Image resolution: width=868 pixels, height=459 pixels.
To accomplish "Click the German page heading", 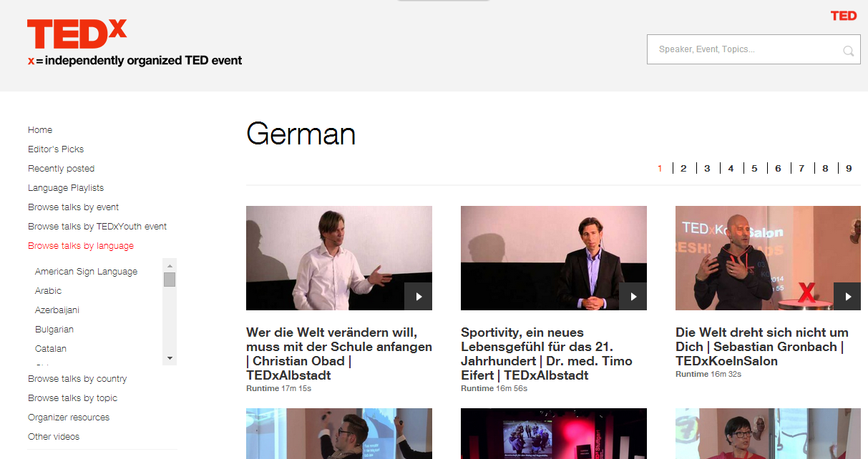I will point(301,134).
